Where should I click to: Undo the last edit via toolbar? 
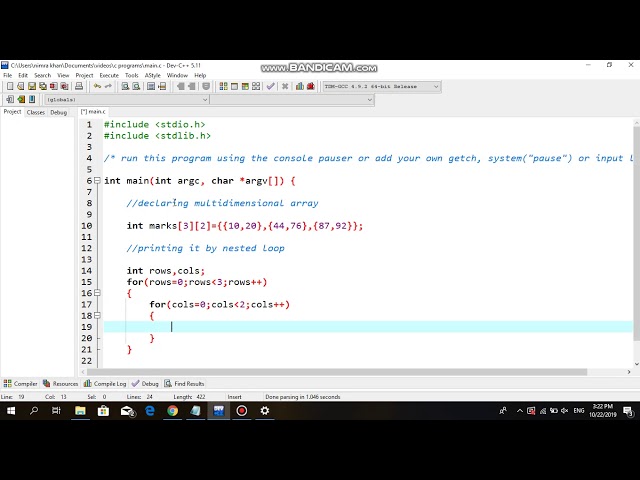coord(97,86)
